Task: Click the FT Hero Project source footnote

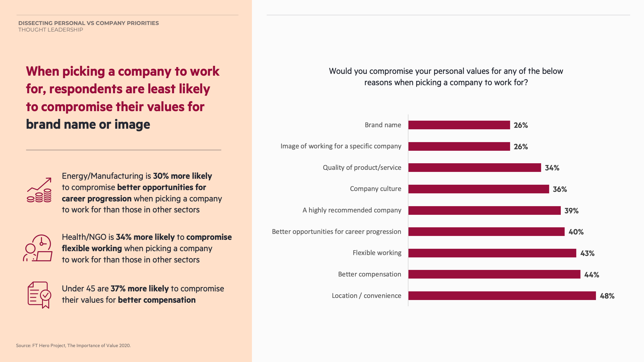Action: pyautogui.click(x=73, y=346)
